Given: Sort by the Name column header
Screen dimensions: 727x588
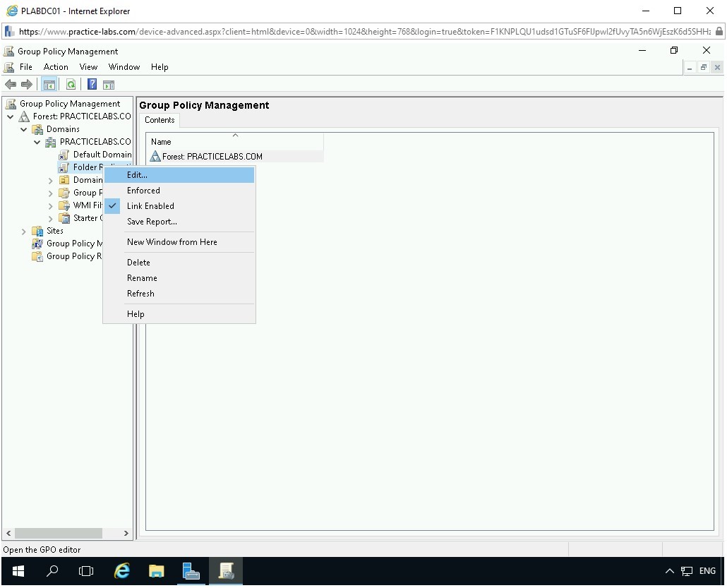Looking at the screenshot, I should 235,141.
